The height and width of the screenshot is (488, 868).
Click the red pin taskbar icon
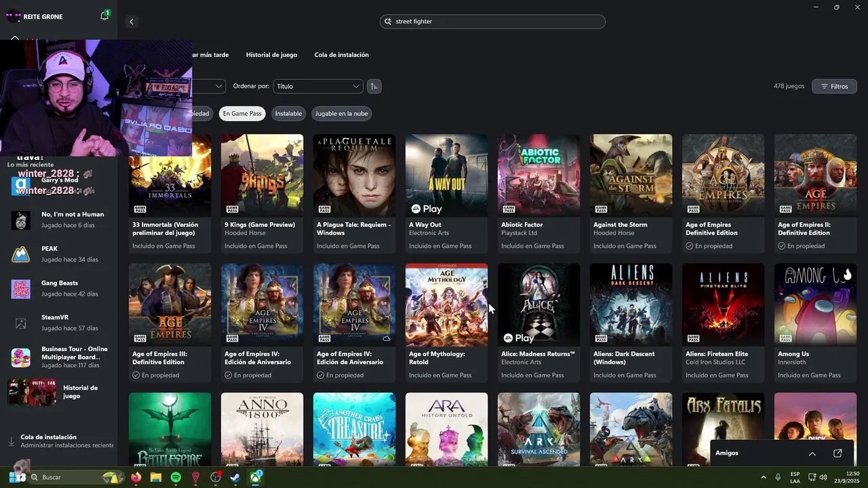[196, 477]
